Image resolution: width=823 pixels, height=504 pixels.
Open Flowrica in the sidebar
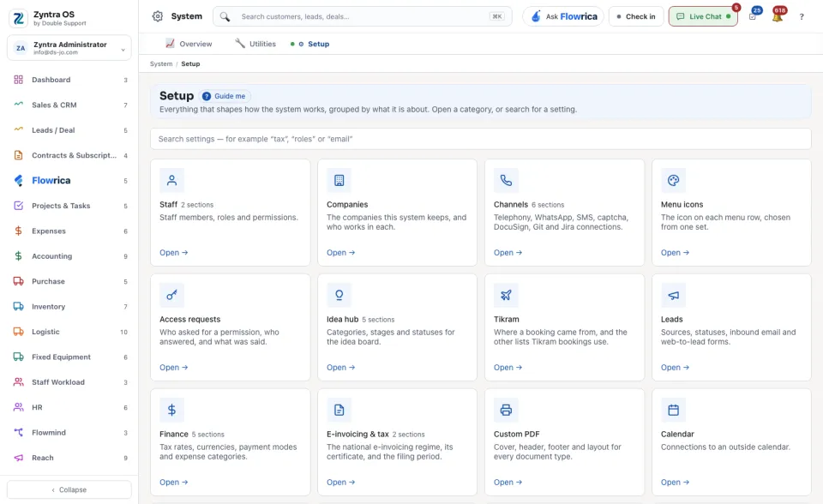pos(69,181)
